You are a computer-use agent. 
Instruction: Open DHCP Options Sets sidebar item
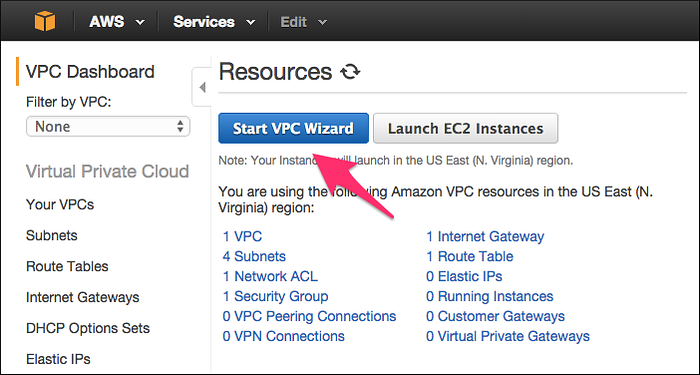coord(88,328)
